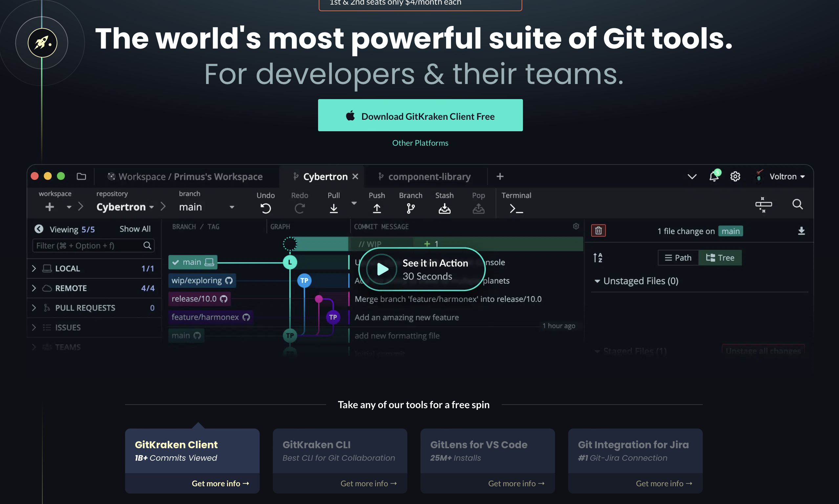Open the workspace dropdown caret
Viewport: 839px width, 504px height.
(x=69, y=207)
